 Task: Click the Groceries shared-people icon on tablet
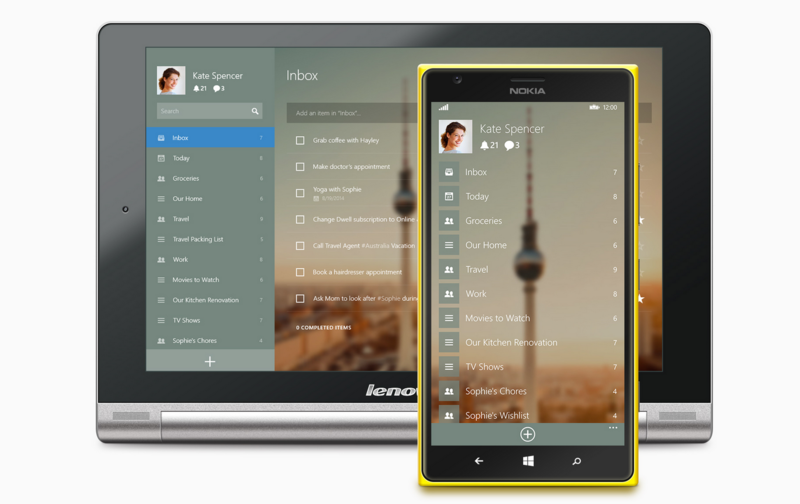[161, 179]
